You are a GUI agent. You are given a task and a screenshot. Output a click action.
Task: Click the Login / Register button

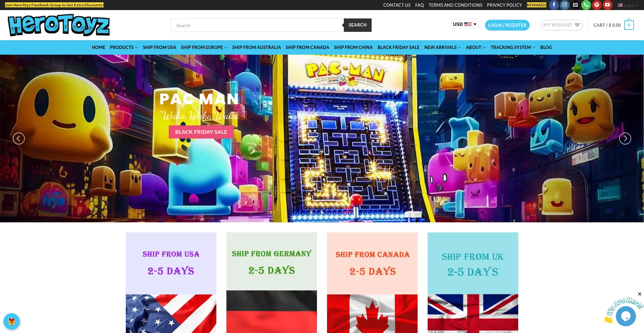point(507,25)
